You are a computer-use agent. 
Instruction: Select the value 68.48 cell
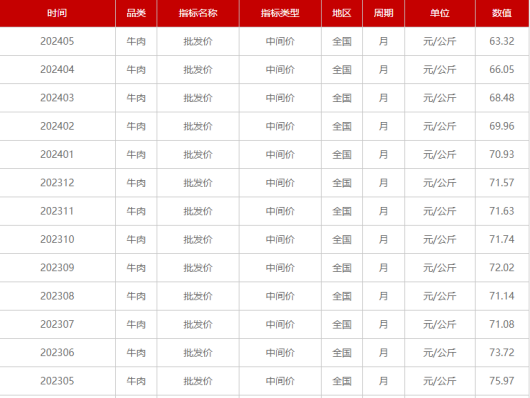[502, 98]
